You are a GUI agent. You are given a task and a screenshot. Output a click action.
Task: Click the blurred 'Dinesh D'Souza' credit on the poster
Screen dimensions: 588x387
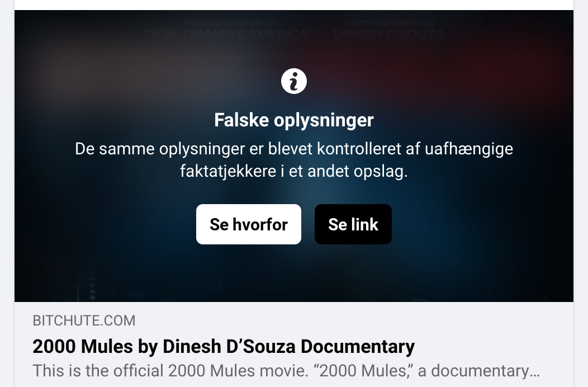(389, 34)
